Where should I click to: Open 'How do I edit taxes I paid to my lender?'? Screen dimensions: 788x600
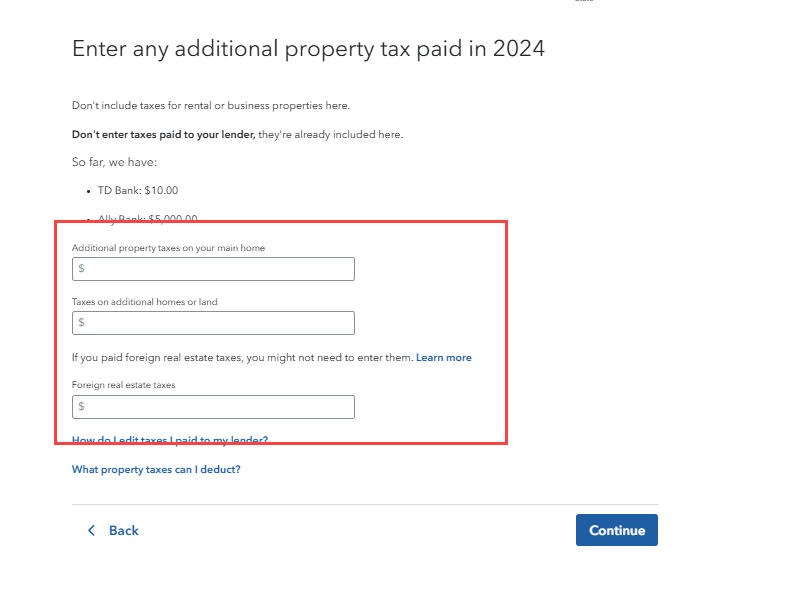tap(170, 440)
